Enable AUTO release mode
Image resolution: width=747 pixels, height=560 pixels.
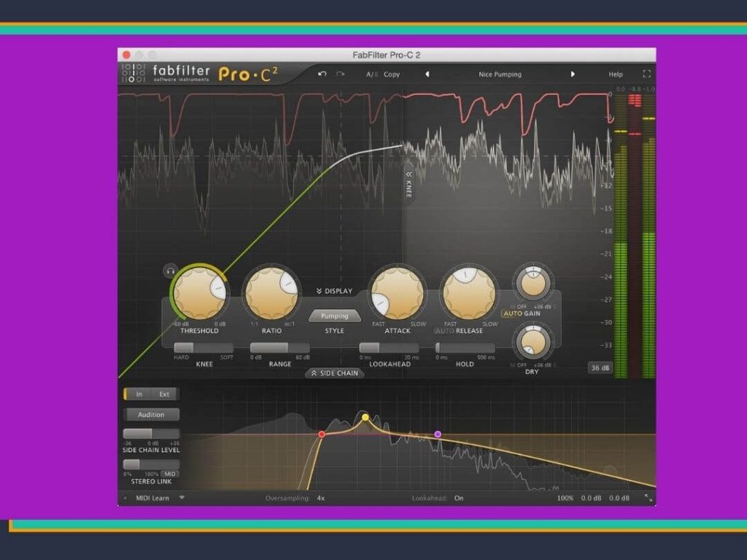pyautogui.click(x=446, y=330)
